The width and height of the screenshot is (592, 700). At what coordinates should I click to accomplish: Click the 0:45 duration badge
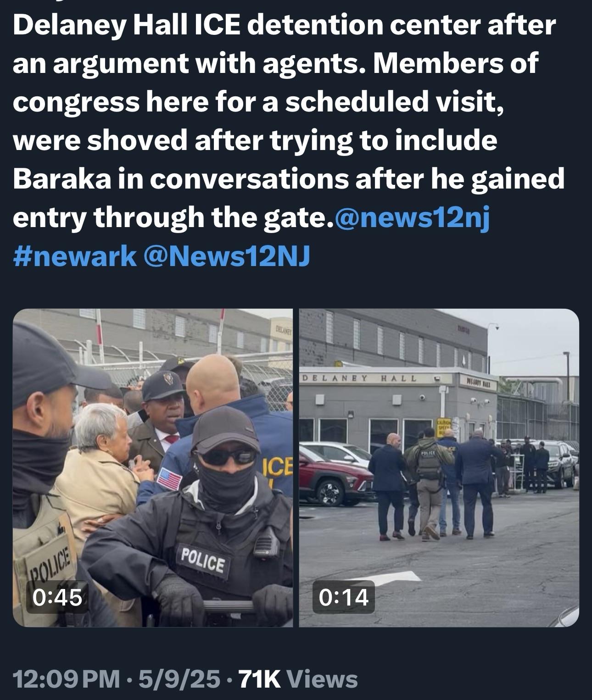(x=57, y=597)
